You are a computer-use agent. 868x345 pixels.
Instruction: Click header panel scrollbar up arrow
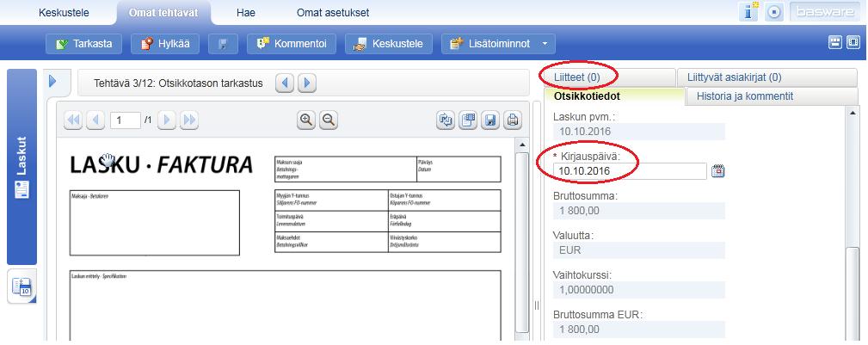click(853, 113)
